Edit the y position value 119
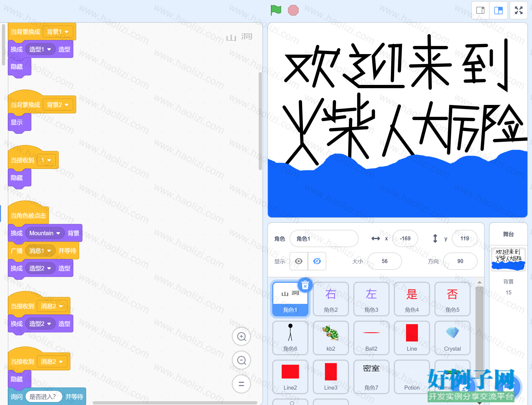Viewport: 532px width, 405px height. [x=464, y=238]
